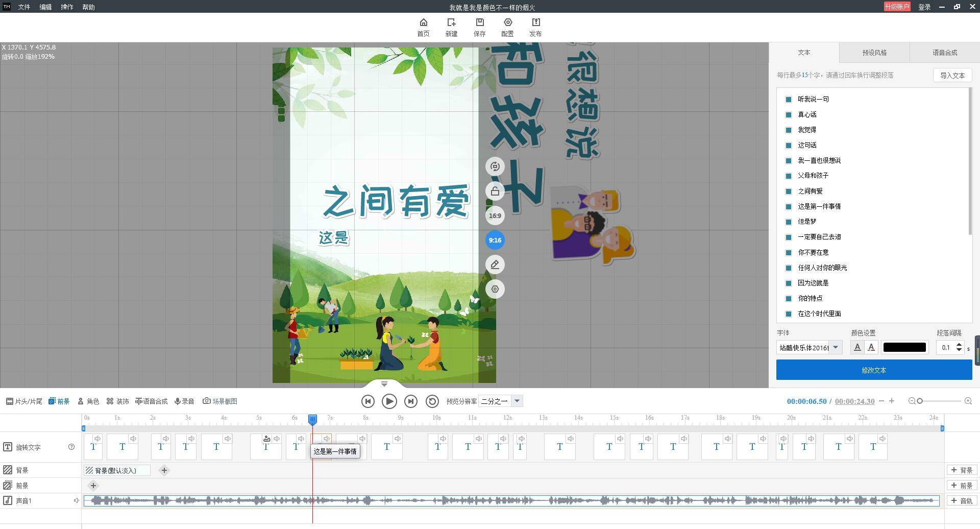Click the text outline color A icon
980x529 pixels.
[x=871, y=347]
